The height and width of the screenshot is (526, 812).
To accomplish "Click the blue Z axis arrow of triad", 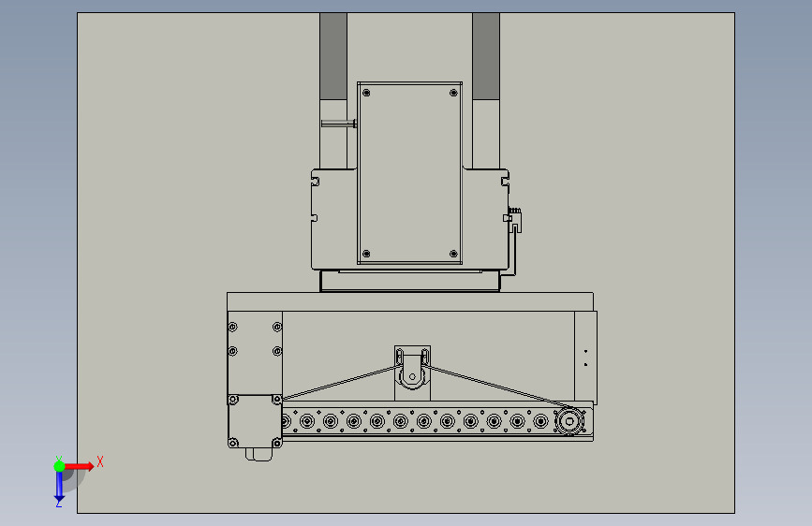I will (x=59, y=488).
